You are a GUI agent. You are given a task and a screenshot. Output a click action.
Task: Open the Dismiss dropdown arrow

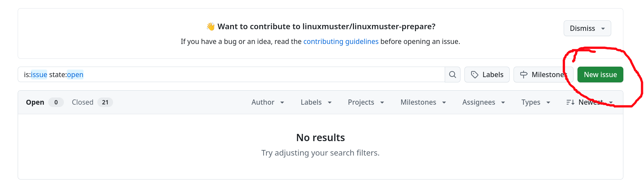coord(603,29)
